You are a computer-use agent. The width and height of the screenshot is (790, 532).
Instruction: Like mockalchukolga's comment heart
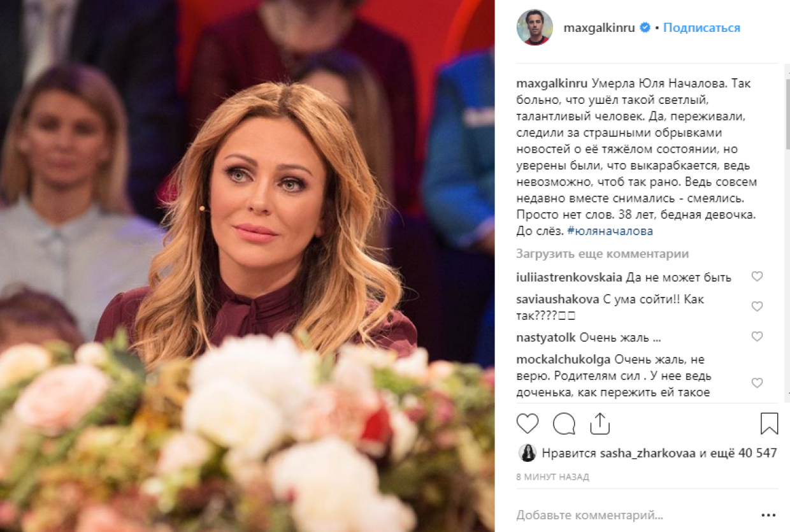tap(757, 383)
